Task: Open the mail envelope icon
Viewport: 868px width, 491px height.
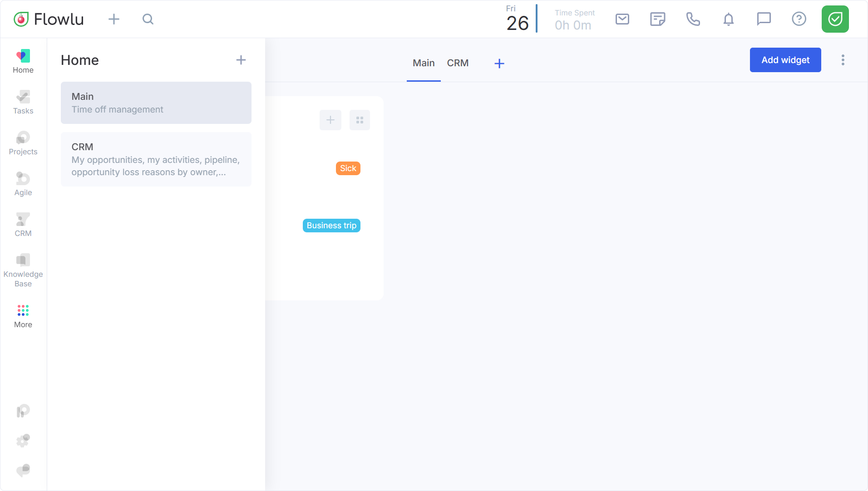Action: point(622,19)
